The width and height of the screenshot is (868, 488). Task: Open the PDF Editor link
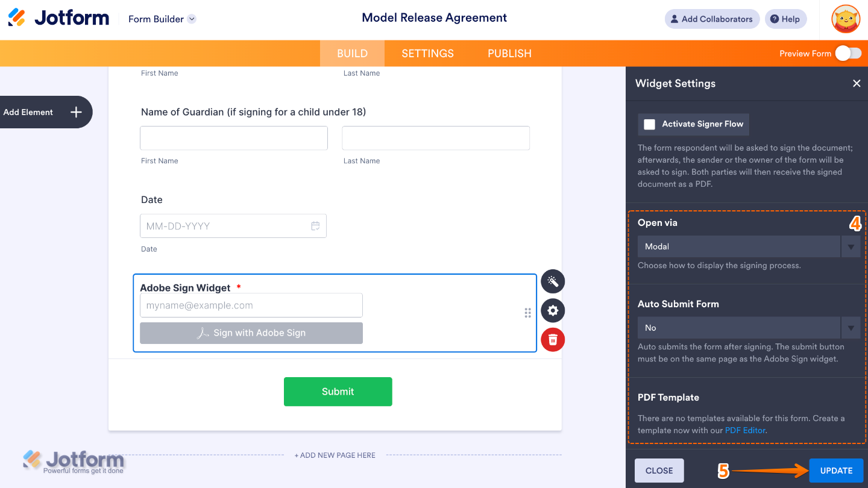click(x=745, y=430)
